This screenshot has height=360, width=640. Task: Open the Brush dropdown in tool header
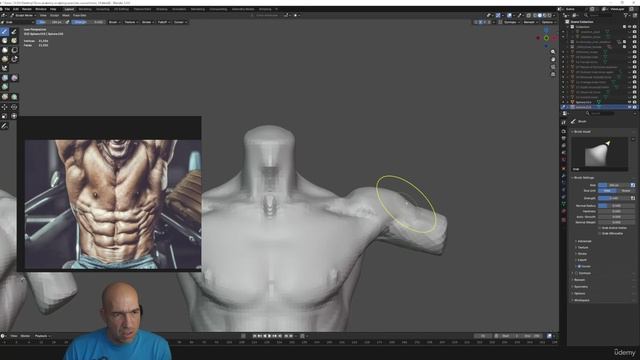pos(114,22)
